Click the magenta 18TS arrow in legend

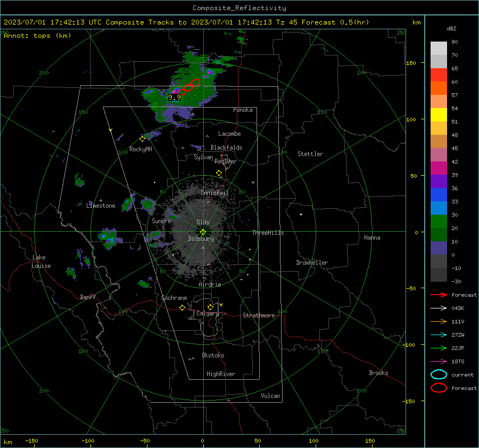pyautogui.click(x=439, y=362)
